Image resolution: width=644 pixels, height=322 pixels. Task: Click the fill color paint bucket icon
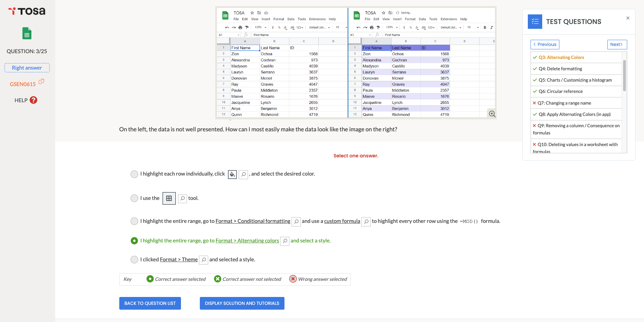point(232,174)
